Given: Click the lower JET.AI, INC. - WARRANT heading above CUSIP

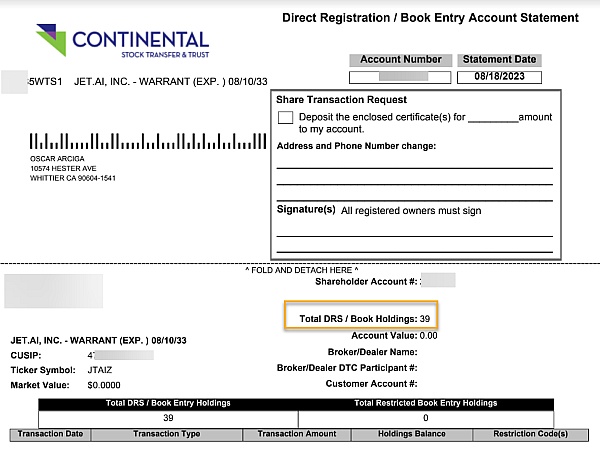Looking at the screenshot, I should click(98, 341).
